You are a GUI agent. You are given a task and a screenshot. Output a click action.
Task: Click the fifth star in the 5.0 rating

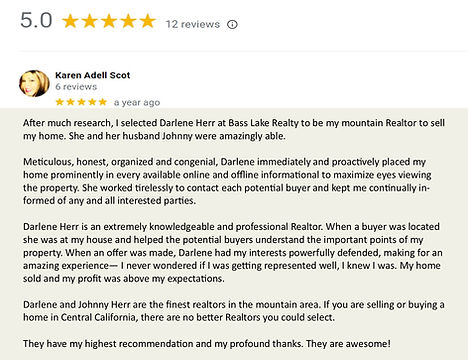148,21
